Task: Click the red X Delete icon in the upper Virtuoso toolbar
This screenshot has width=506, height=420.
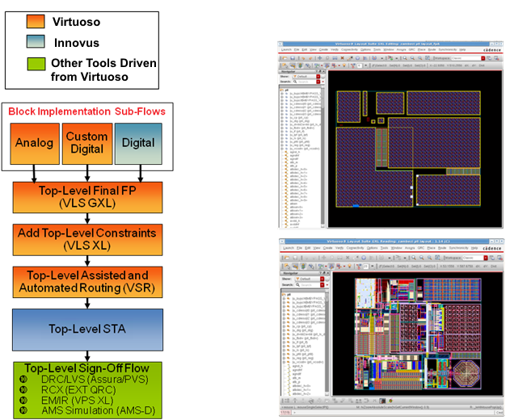Action: pos(342,58)
